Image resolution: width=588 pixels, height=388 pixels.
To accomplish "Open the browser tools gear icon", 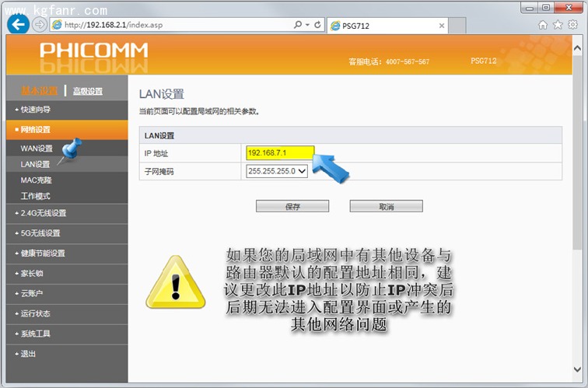I will click(573, 25).
